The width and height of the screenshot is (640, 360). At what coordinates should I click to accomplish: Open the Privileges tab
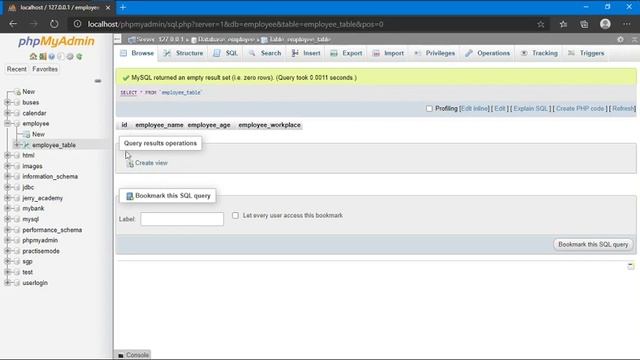click(435, 53)
